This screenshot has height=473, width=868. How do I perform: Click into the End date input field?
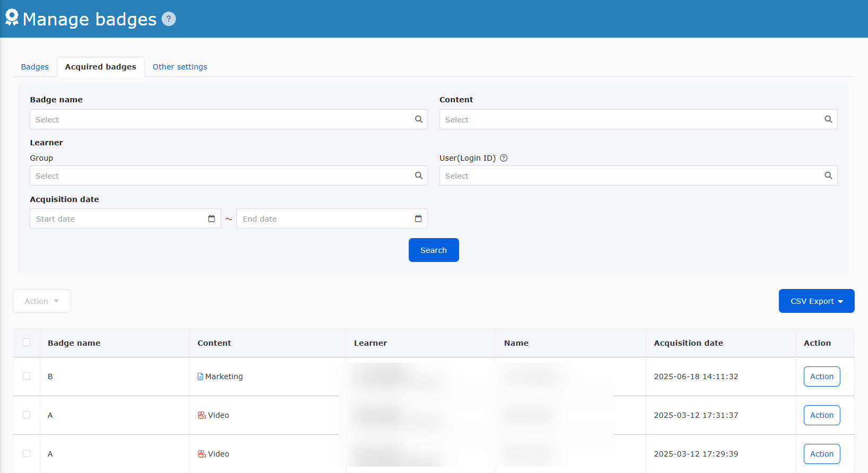(x=323, y=218)
